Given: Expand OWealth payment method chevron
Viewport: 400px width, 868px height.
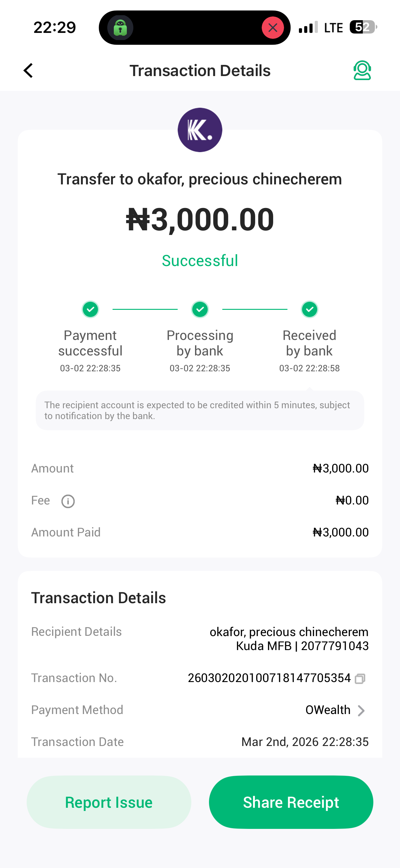Looking at the screenshot, I should tap(361, 710).
